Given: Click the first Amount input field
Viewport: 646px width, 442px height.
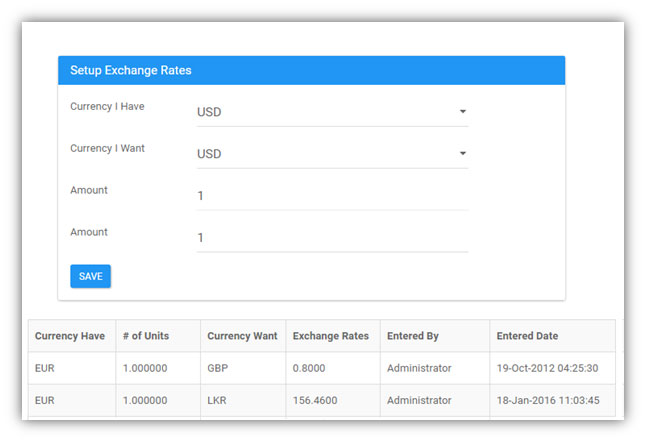Looking at the screenshot, I should 332,196.
